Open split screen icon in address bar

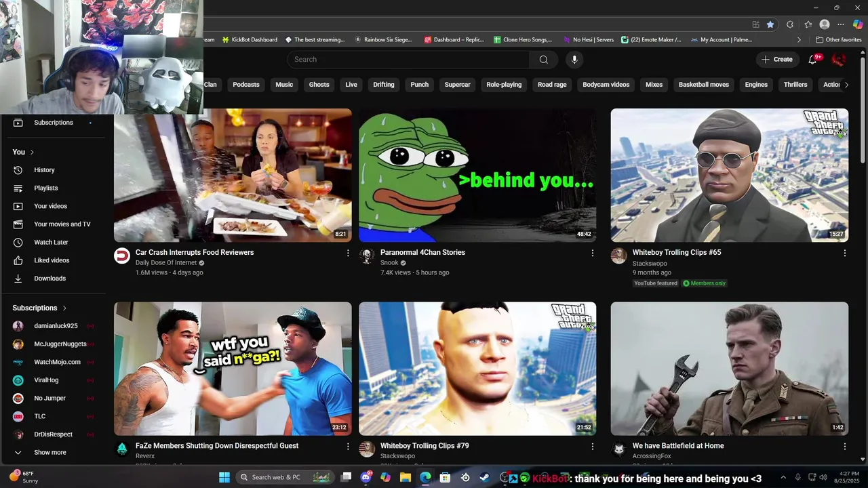(755, 24)
